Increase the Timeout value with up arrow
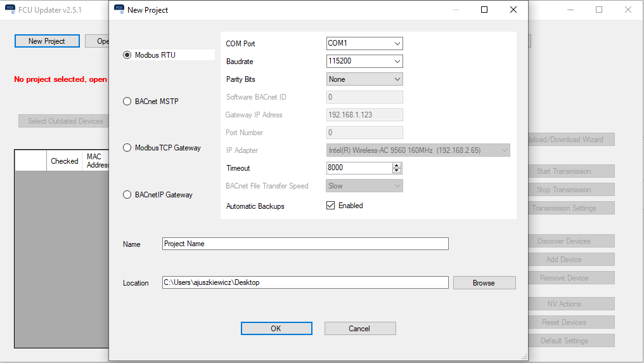This screenshot has width=644, height=363. pyautogui.click(x=397, y=166)
